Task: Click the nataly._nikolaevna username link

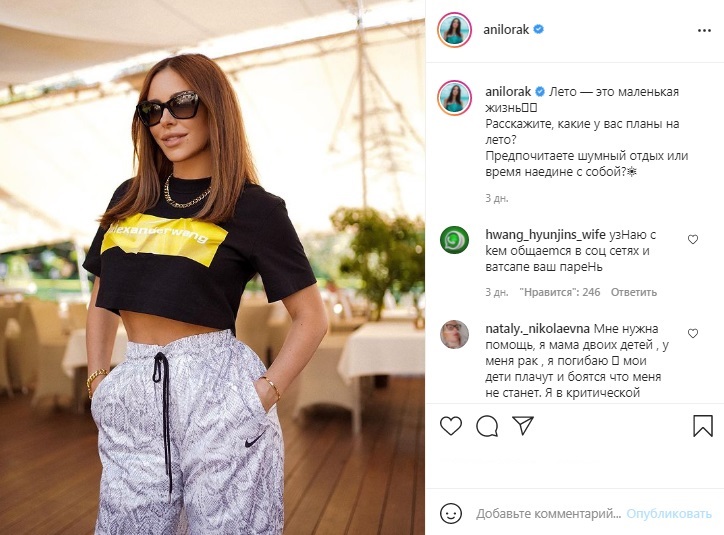Action: click(537, 329)
